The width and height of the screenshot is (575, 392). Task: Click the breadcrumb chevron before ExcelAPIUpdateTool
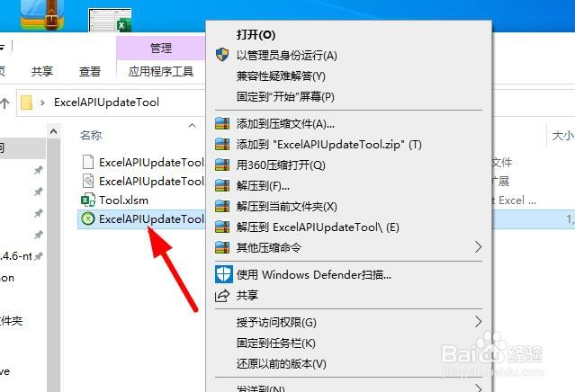pyautogui.click(x=42, y=103)
